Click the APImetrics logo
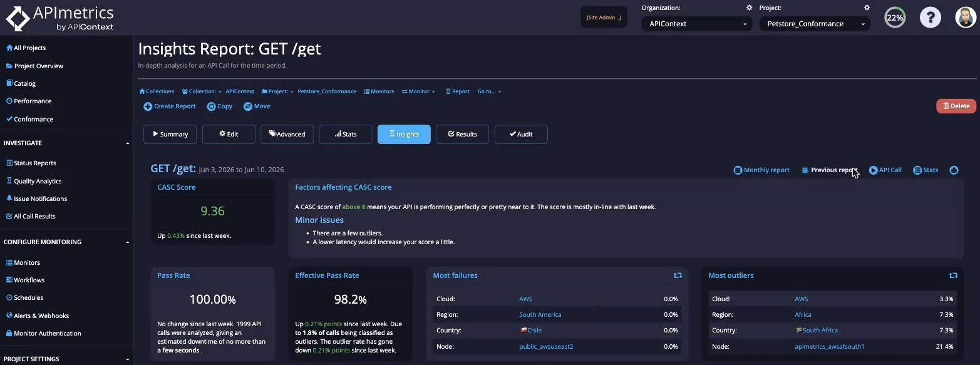Viewport: 980px width, 365px height. (x=60, y=18)
